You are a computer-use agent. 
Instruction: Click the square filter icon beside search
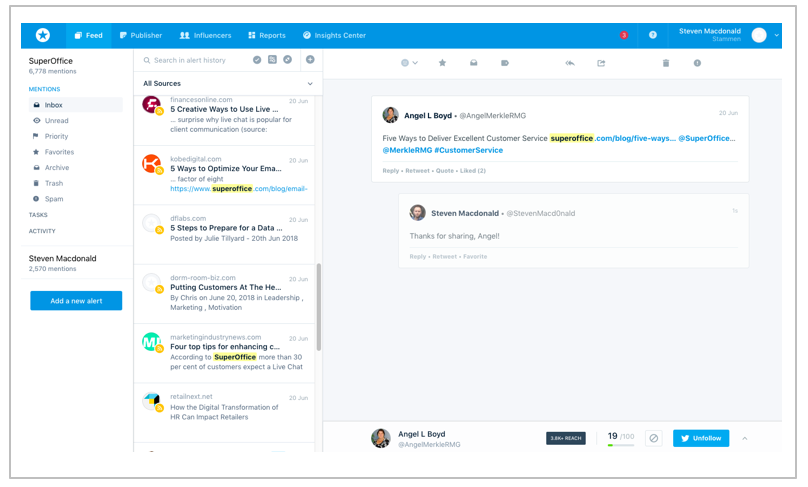(x=272, y=60)
